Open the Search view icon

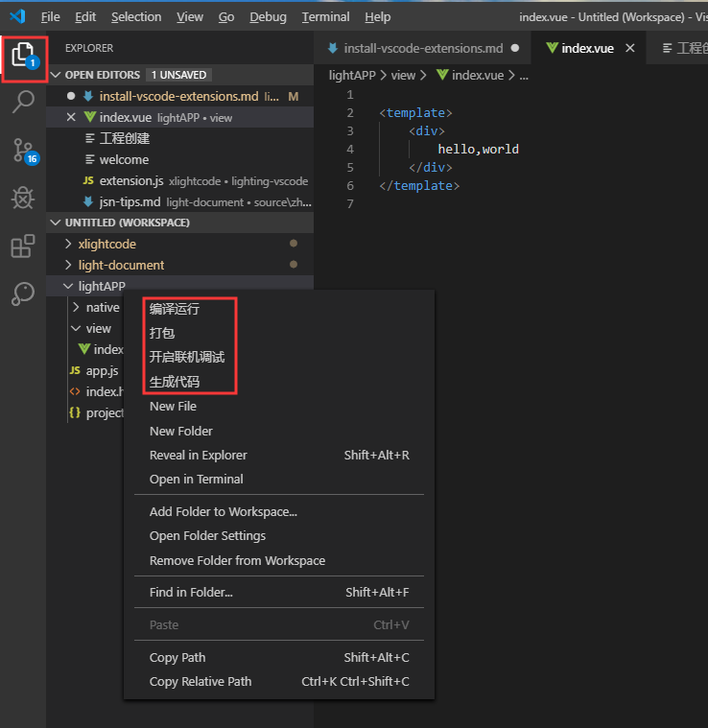pyautogui.click(x=23, y=103)
